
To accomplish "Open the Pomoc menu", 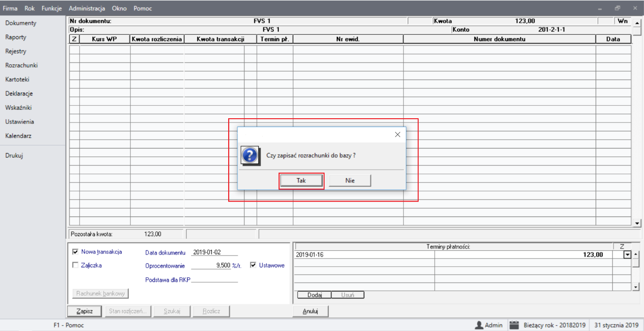I will [x=142, y=8].
